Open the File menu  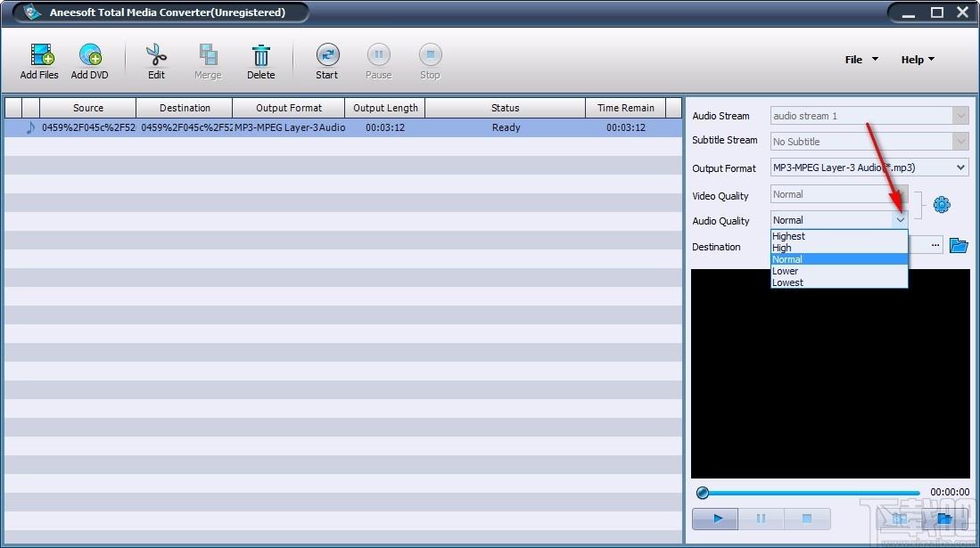point(861,60)
